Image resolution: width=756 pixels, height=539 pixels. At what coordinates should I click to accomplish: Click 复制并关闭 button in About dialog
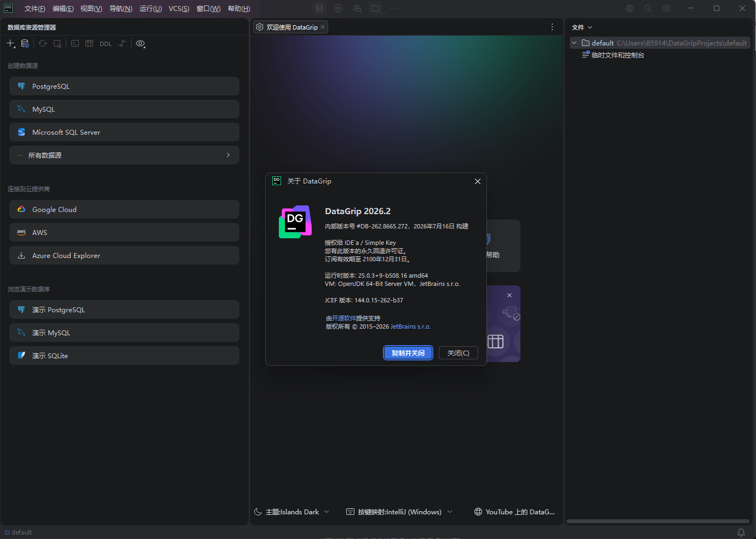[408, 353]
